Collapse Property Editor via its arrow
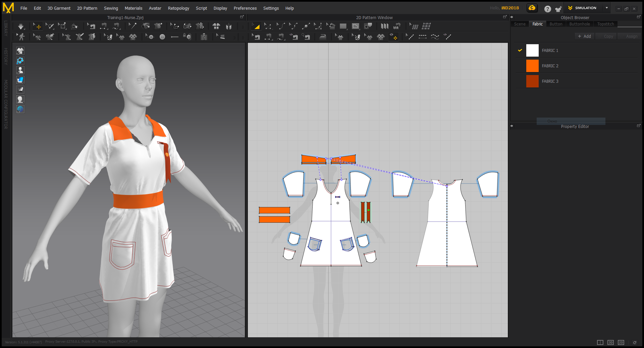 (x=512, y=126)
